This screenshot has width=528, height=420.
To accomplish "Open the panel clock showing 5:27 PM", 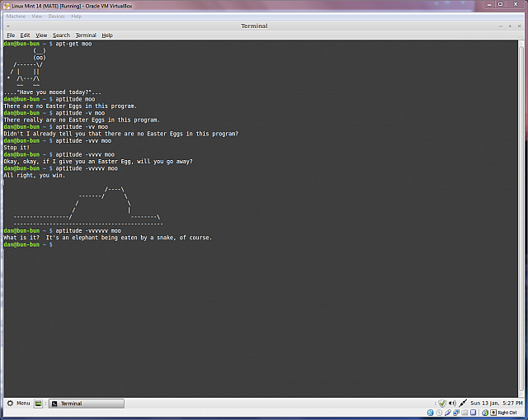I will click(x=497, y=403).
